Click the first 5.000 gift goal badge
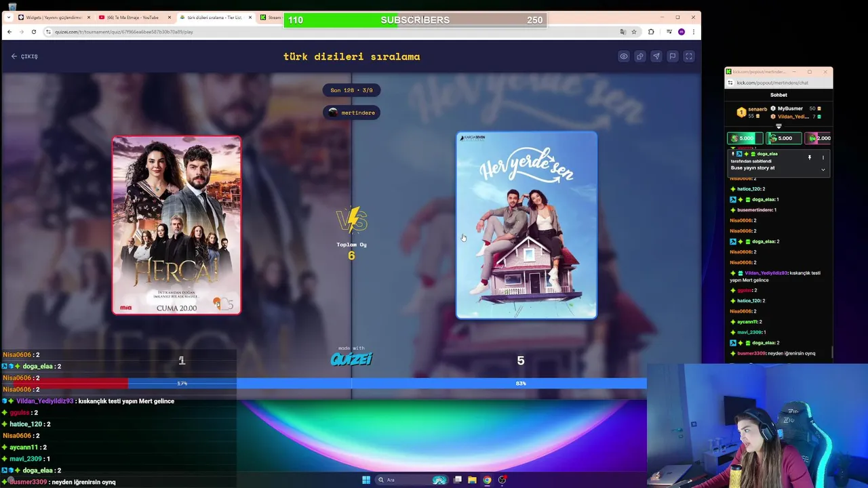The height and width of the screenshot is (488, 868). pyautogui.click(x=745, y=138)
